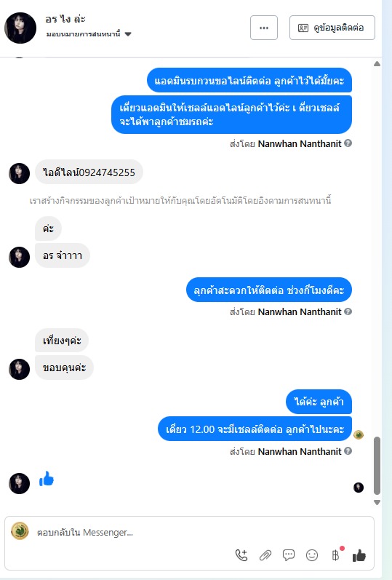This screenshot has height=580, width=392.
Task: Click the scrollbar up arrow
Action: pos(377,63)
